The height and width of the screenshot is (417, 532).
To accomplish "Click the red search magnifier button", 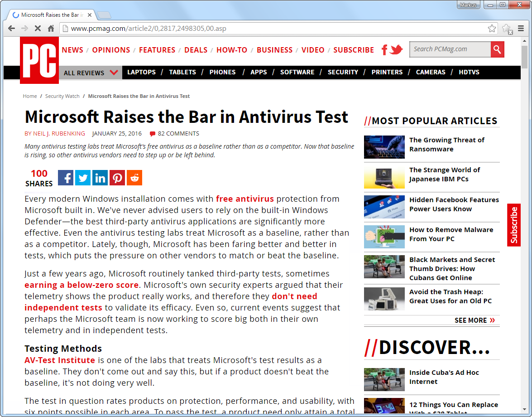I will (497, 49).
